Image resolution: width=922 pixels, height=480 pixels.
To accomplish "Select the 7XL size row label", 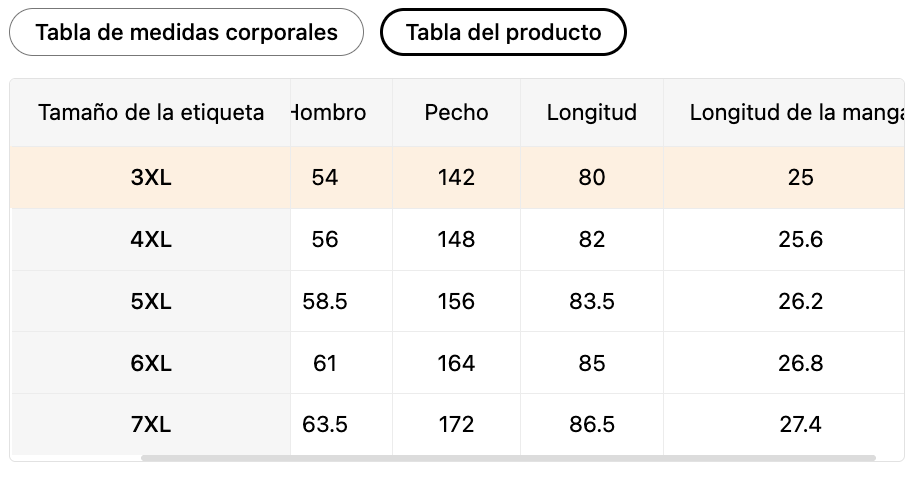I will pyautogui.click(x=151, y=425).
